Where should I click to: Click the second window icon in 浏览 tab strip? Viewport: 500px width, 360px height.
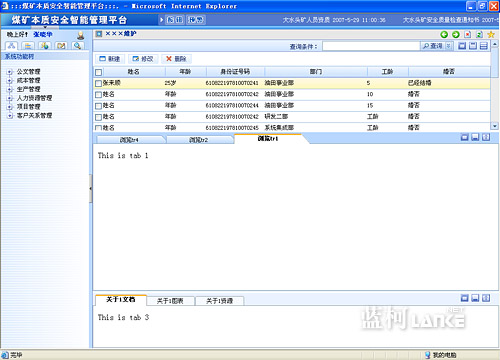pos(475,137)
